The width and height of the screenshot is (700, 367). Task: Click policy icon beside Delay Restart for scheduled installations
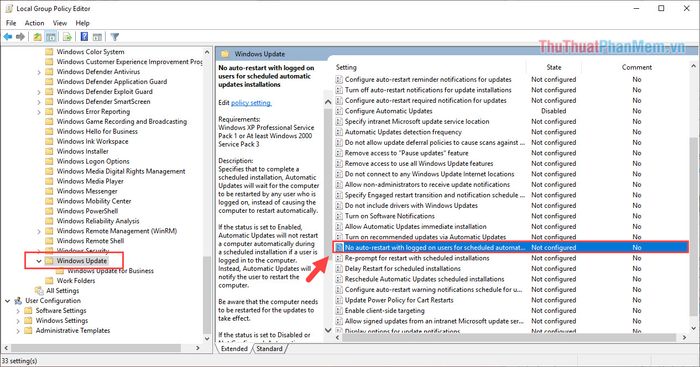(339, 269)
